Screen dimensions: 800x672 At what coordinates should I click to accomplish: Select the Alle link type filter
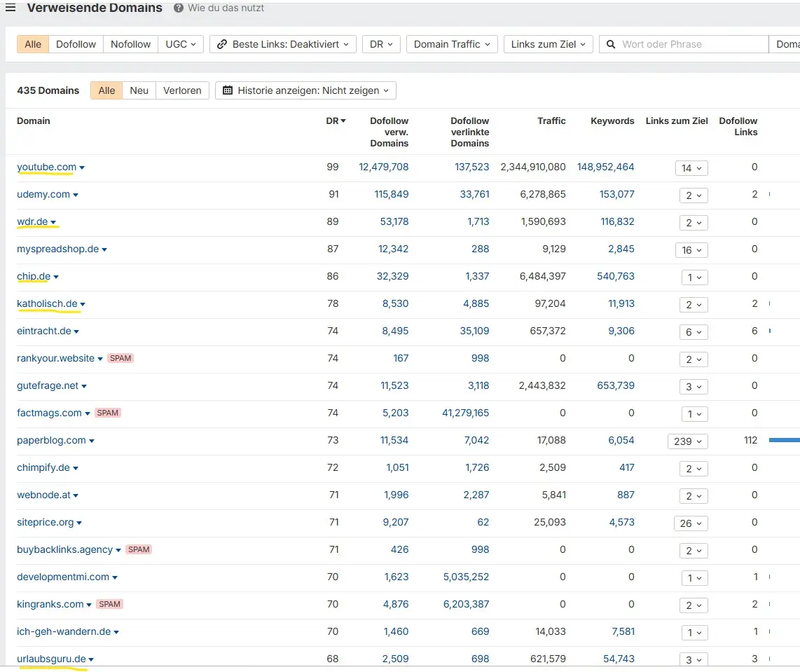click(x=33, y=44)
